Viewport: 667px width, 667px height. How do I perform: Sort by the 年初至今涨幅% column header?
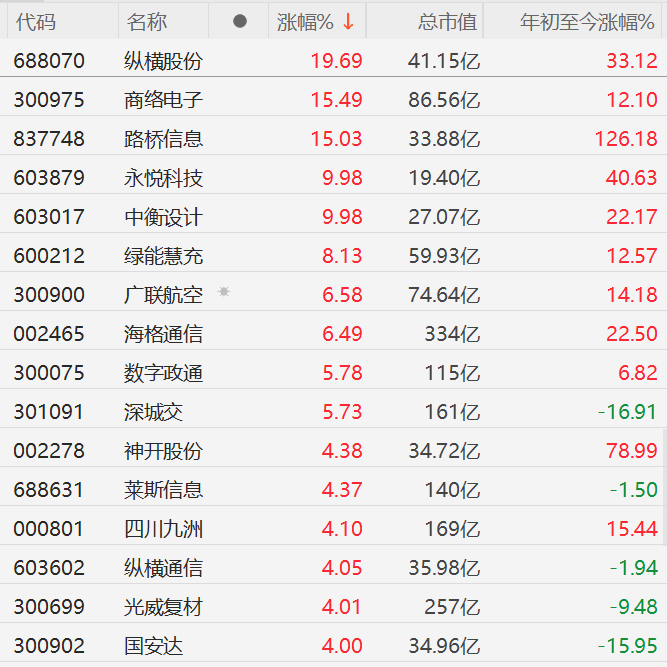point(587,22)
